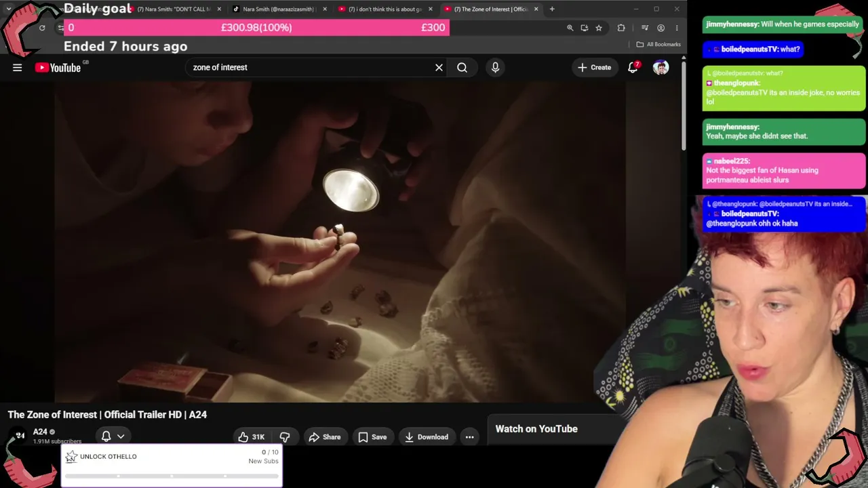This screenshot has width=868, height=488.
Task: Start a voice search with the microphone
Action: click(495, 67)
